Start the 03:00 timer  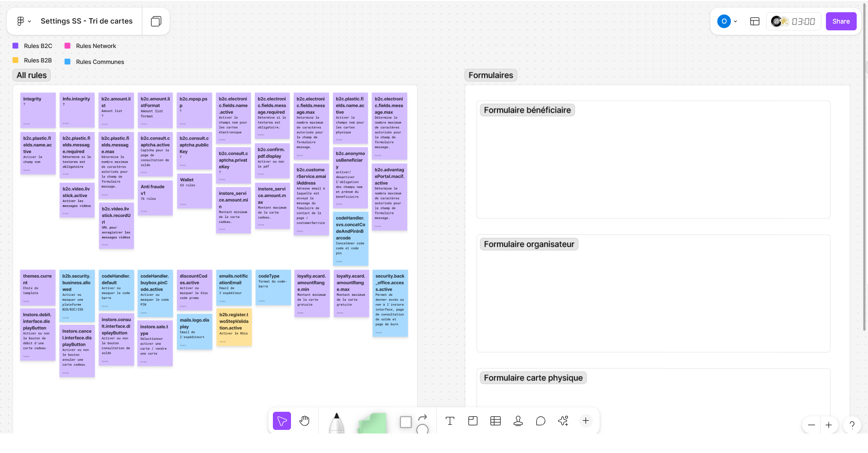point(803,21)
